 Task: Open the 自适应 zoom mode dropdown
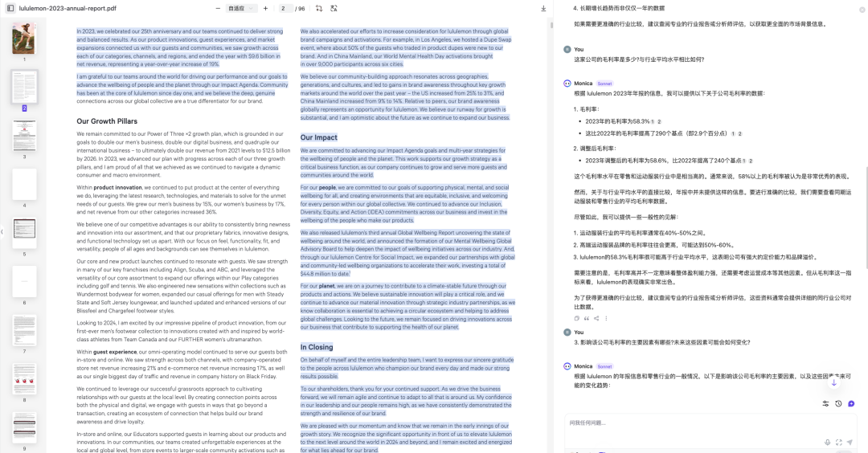pyautogui.click(x=241, y=8)
